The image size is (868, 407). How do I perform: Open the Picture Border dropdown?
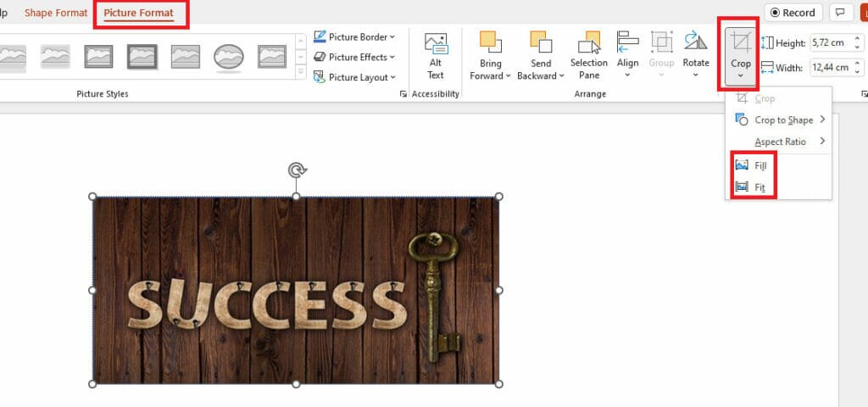(x=354, y=36)
